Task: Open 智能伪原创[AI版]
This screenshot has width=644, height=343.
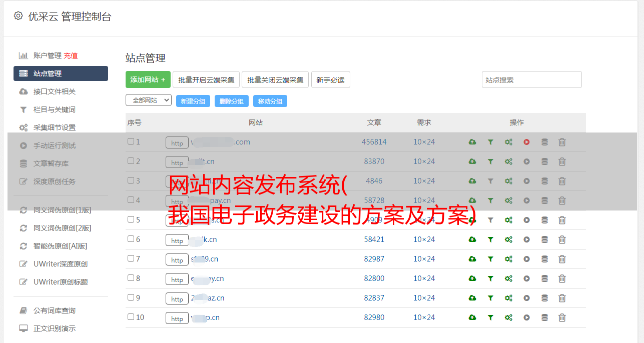Action: point(60,246)
